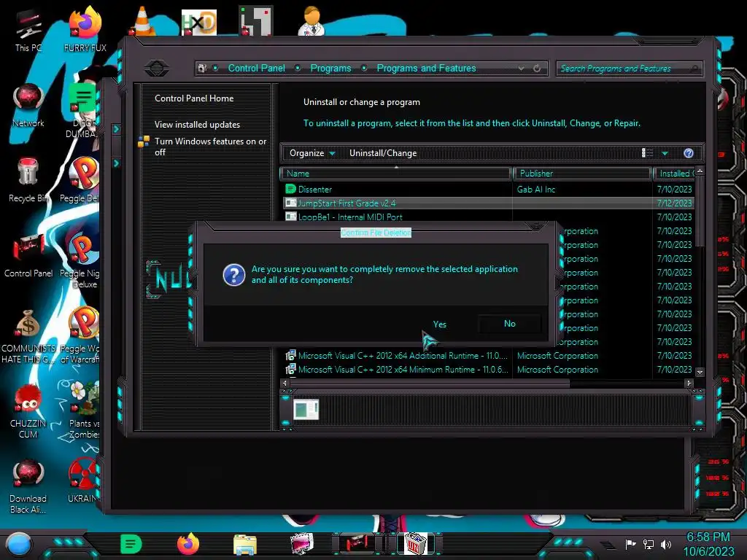This screenshot has height=560, width=747.
Task: Click the vertical scrollbar down arrow
Action: (x=700, y=372)
